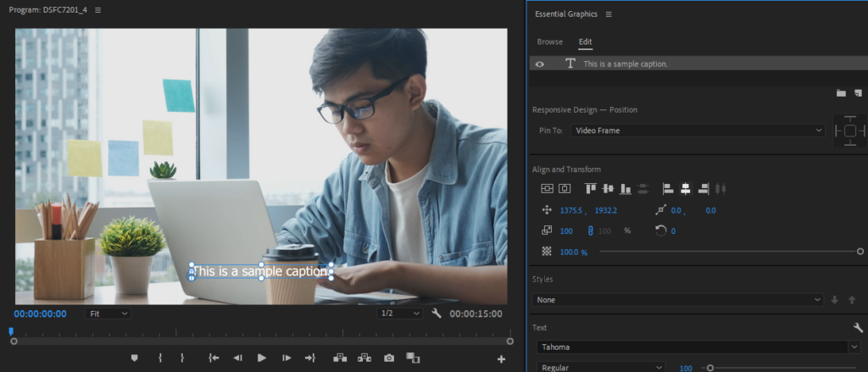The image size is (868, 372).
Task: Switch to the Browse tab
Action: [x=549, y=42]
